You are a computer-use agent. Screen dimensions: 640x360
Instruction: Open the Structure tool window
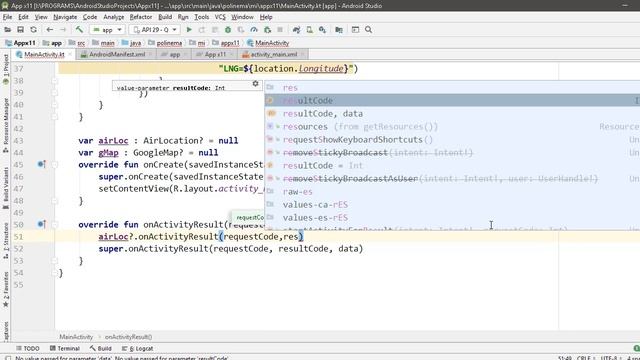(x=6, y=240)
